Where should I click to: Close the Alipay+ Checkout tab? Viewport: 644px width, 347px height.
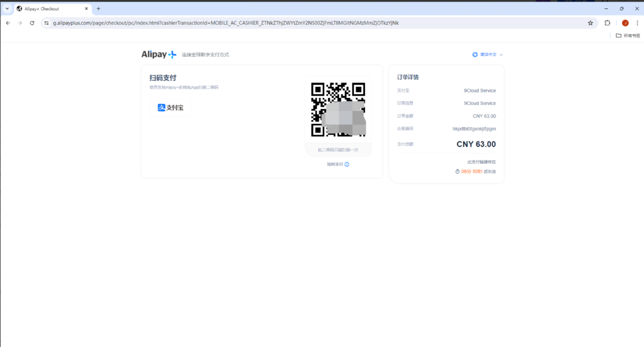coord(86,8)
